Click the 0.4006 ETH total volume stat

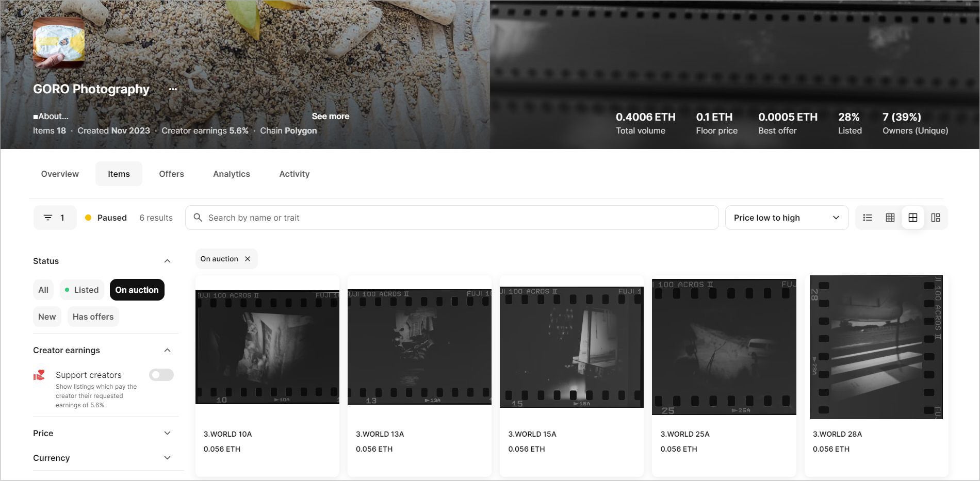[646, 123]
